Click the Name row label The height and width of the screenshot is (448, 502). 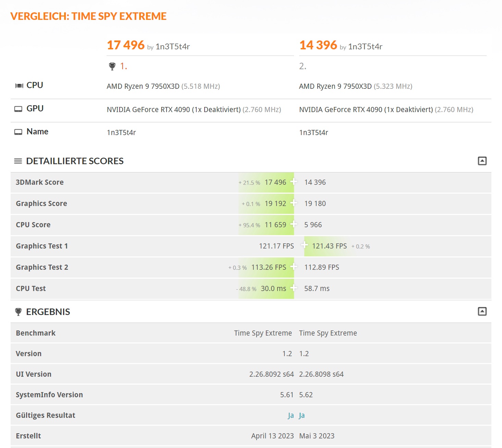(x=37, y=132)
